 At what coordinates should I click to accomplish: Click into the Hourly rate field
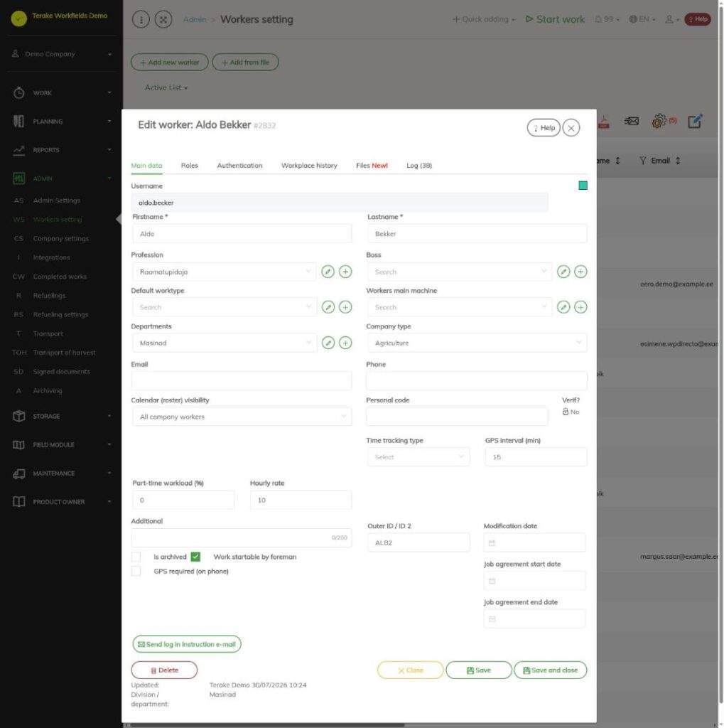tap(301, 500)
